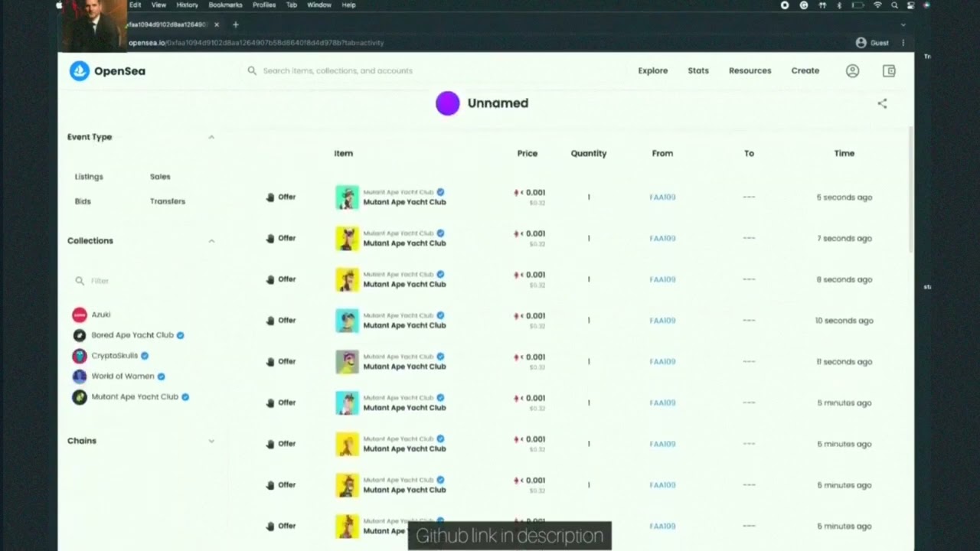Toggle the Transfers event filter
The height and width of the screenshot is (551, 980).
pyautogui.click(x=168, y=201)
